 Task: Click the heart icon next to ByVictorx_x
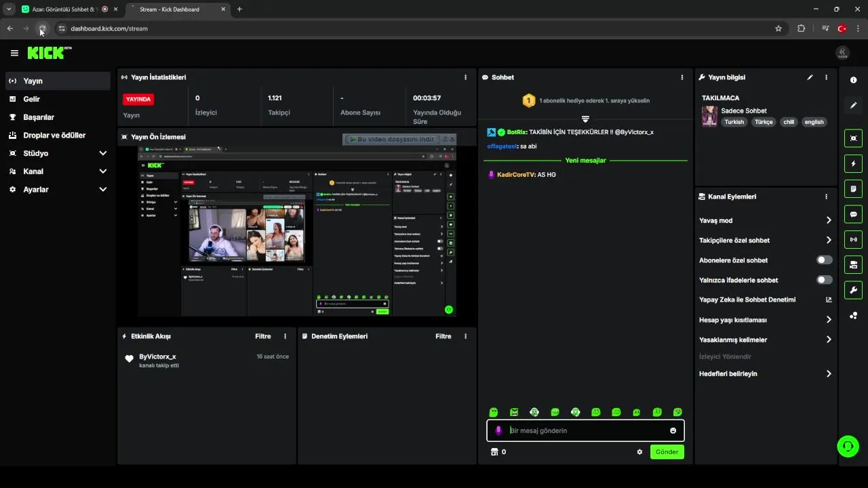[130, 359]
